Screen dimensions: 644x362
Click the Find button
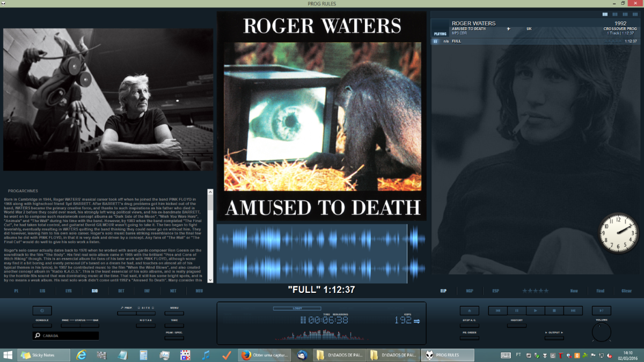tap(600, 291)
